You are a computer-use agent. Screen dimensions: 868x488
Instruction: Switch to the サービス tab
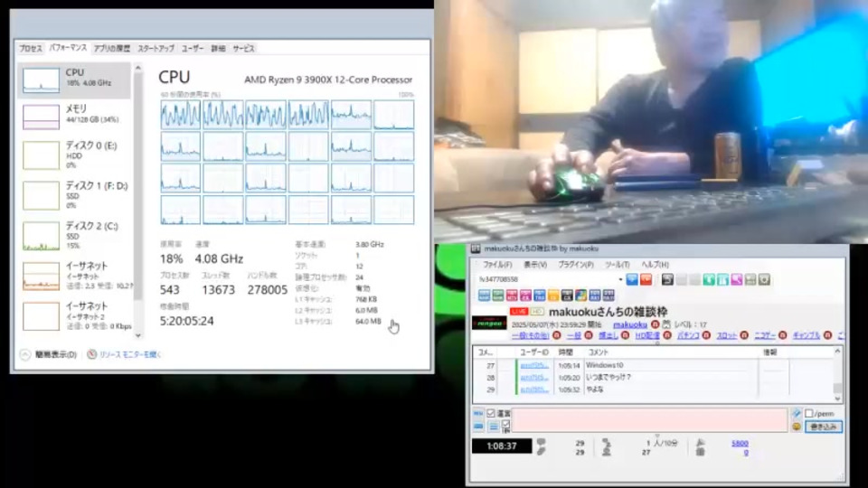[243, 49]
